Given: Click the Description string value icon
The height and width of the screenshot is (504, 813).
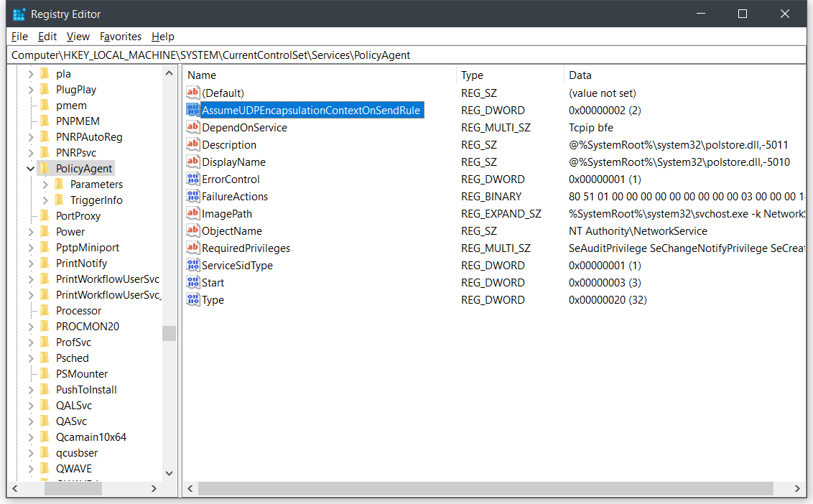Looking at the screenshot, I should click(x=193, y=144).
